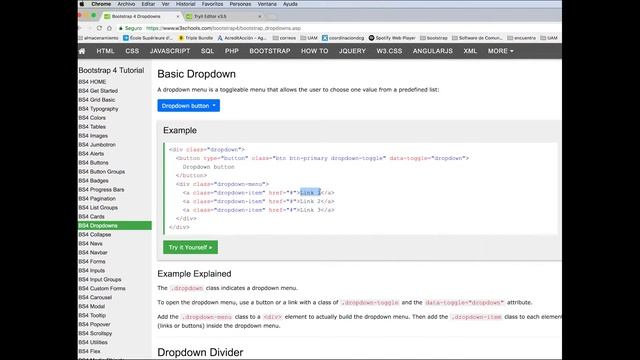
Task: Go to HTML in the top nav
Action: click(x=105, y=51)
